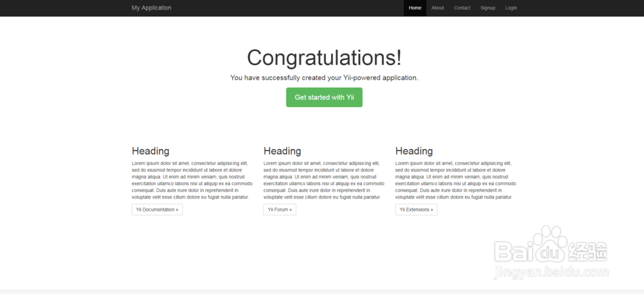Open the Login page
Screen dimensions: 644x294
(x=511, y=8)
